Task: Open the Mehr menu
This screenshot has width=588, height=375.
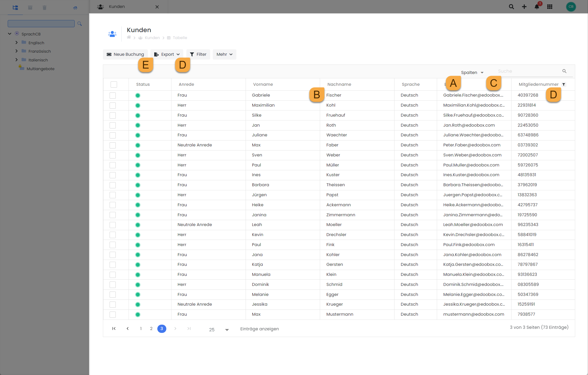Action: [224, 54]
